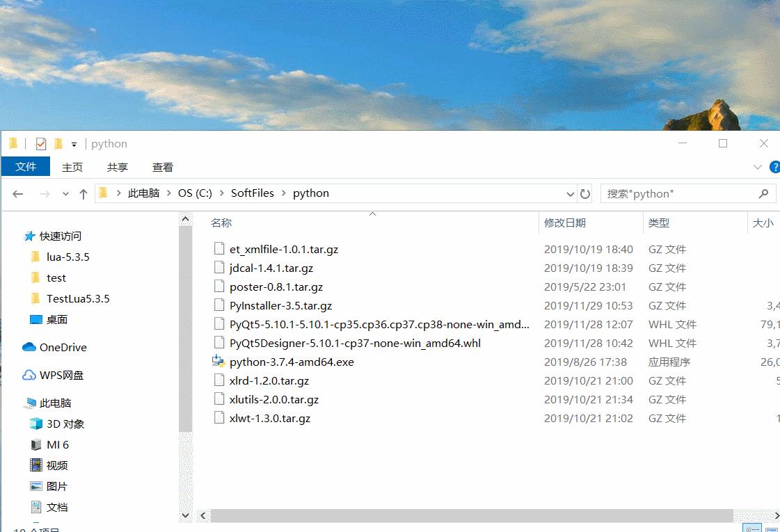Click the Properties checkmark icon in title bar

click(41, 144)
